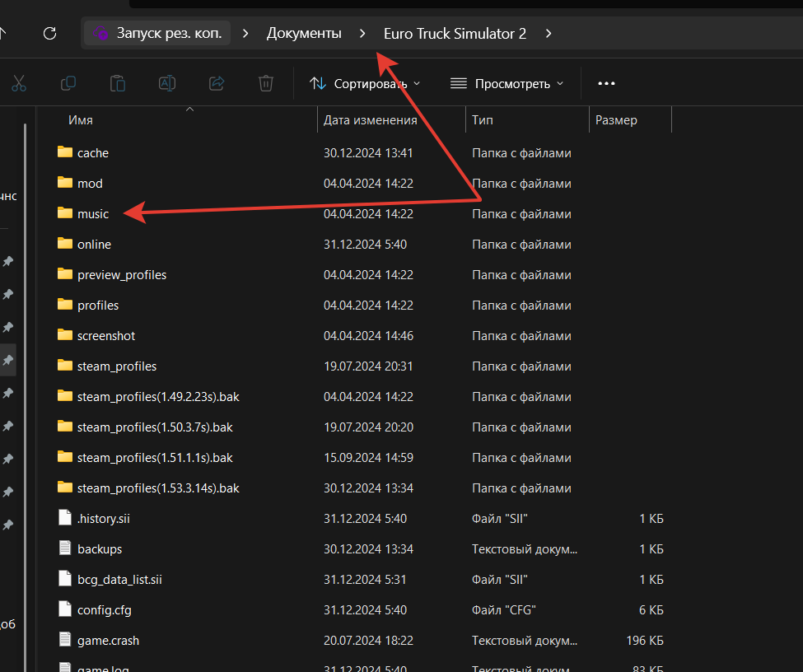
Task: Select the cache folder icon
Action: [x=65, y=152]
